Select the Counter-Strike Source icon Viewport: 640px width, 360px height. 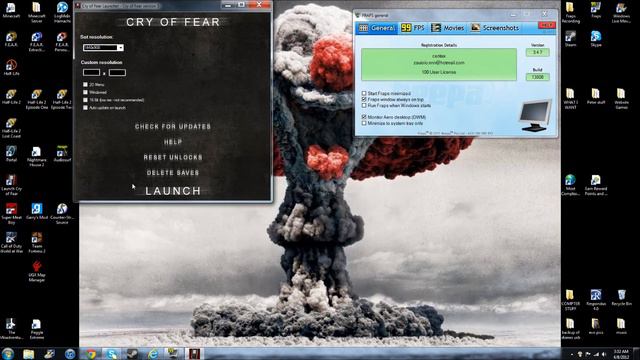click(62, 213)
